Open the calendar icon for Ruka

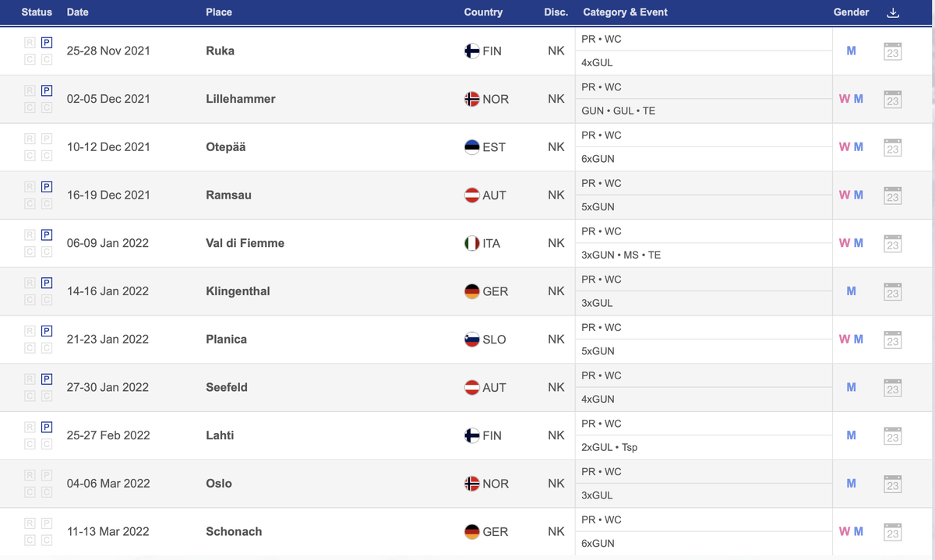(x=893, y=51)
